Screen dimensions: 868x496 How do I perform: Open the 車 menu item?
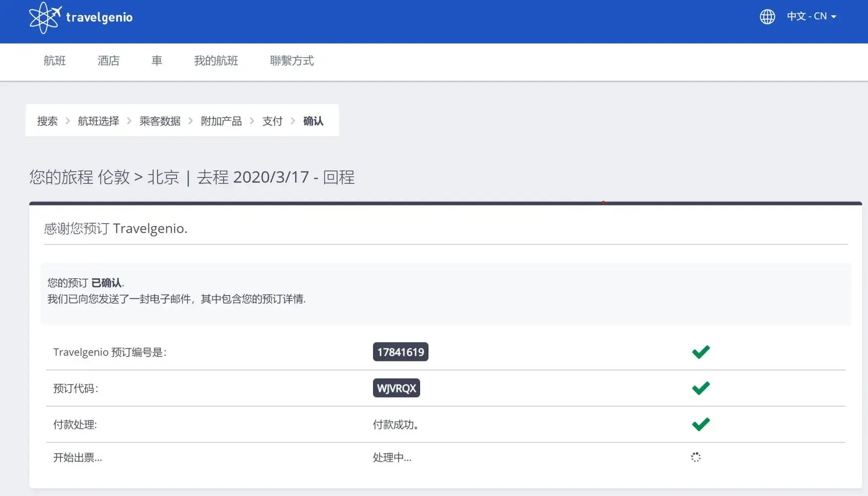click(157, 61)
